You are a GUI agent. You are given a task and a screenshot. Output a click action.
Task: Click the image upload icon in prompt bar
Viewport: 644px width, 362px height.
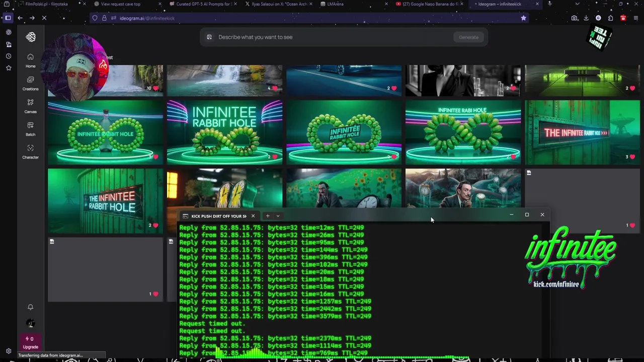pyautogui.click(x=209, y=37)
